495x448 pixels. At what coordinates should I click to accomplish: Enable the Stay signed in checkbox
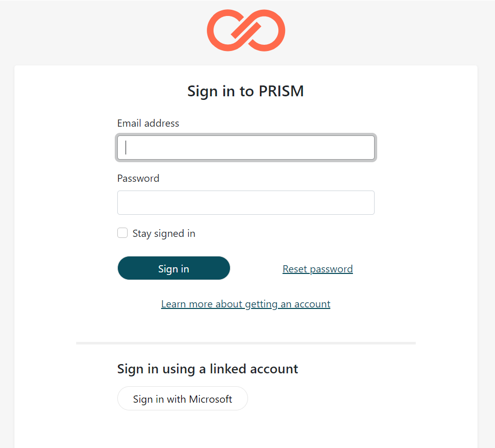[122, 233]
